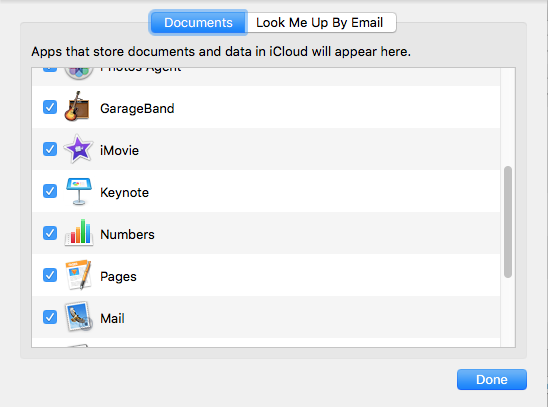This screenshot has width=548, height=407.
Task: Select the iMovie row label
Action: 119,151
